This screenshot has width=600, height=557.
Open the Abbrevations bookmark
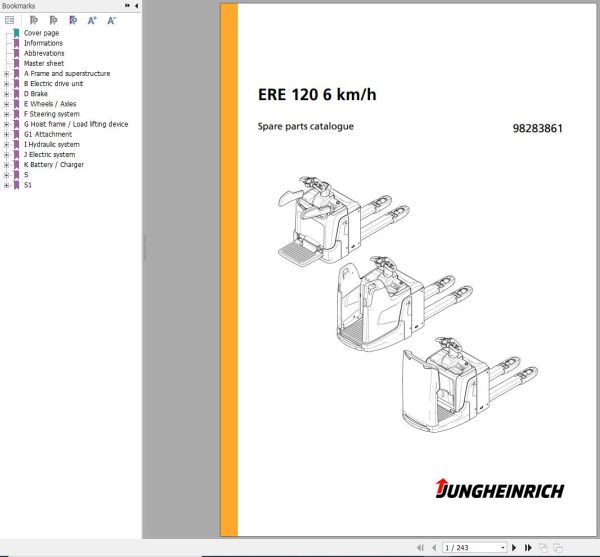click(44, 53)
